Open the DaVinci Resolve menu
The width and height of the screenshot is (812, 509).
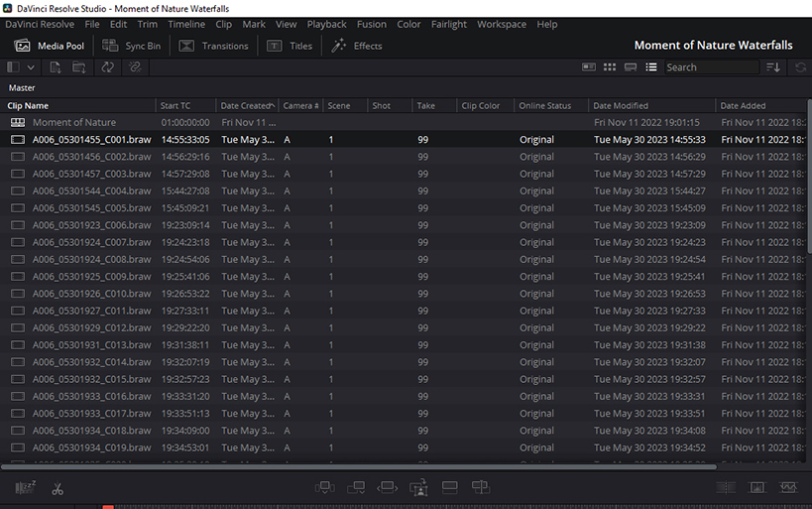click(x=40, y=25)
